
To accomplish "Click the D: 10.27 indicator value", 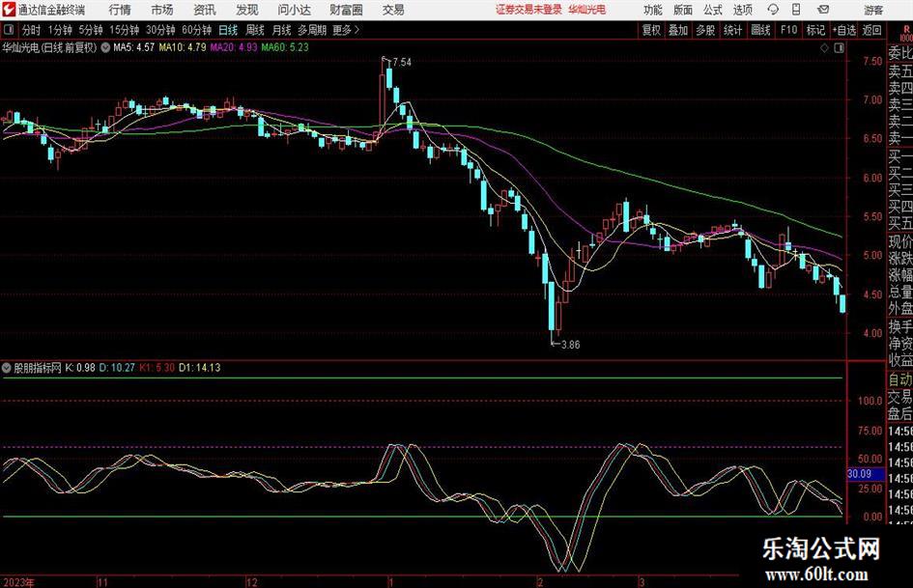I will (117, 367).
